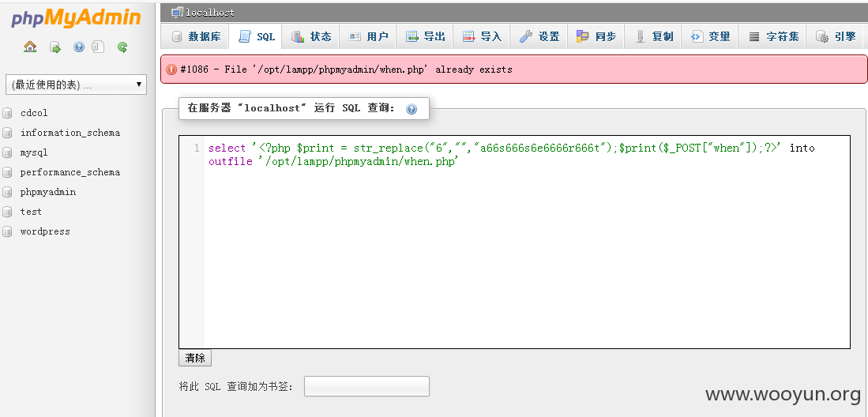This screenshot has height=417, width=868.
Task: Click the database icon next to phpmyadmin
Action: pyautogui.click(x=7, y=192)
